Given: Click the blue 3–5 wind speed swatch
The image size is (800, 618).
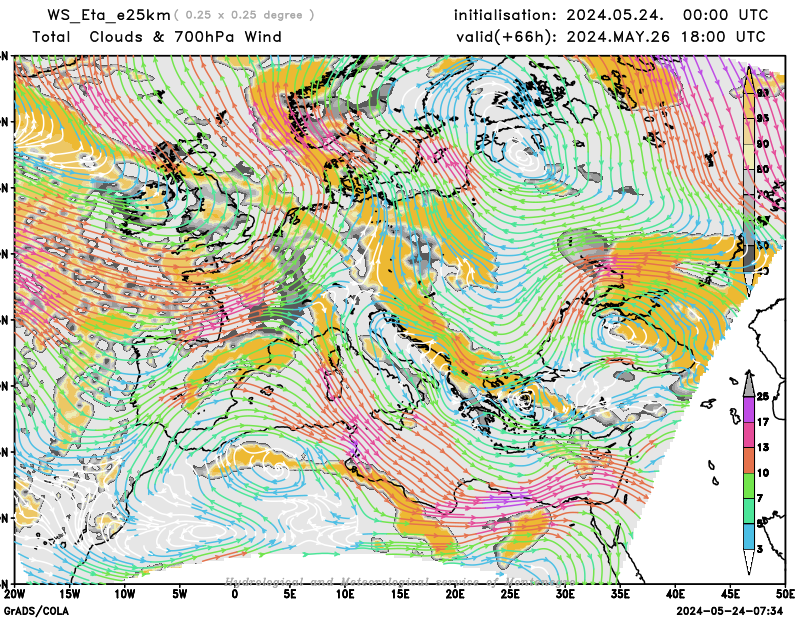Looking at the screenshot, I should (x=748, y=536).
